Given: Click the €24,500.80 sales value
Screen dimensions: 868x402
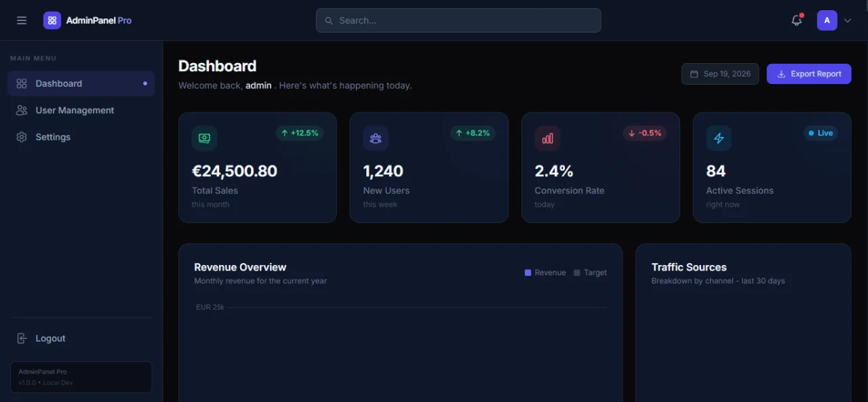Looking at the screenshot, I should coord(235,171).
